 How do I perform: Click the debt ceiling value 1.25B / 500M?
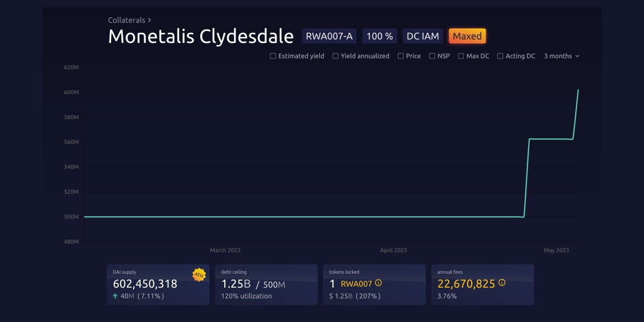(253, 284)
